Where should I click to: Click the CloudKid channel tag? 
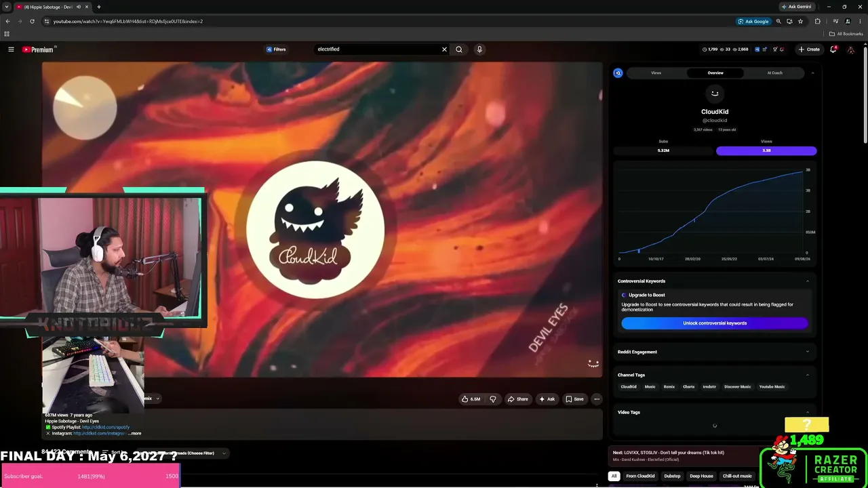tap(629, 387)
